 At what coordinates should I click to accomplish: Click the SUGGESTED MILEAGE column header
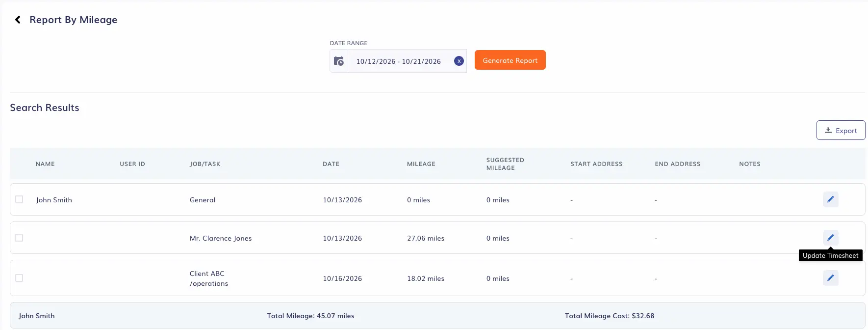[505, 164]
